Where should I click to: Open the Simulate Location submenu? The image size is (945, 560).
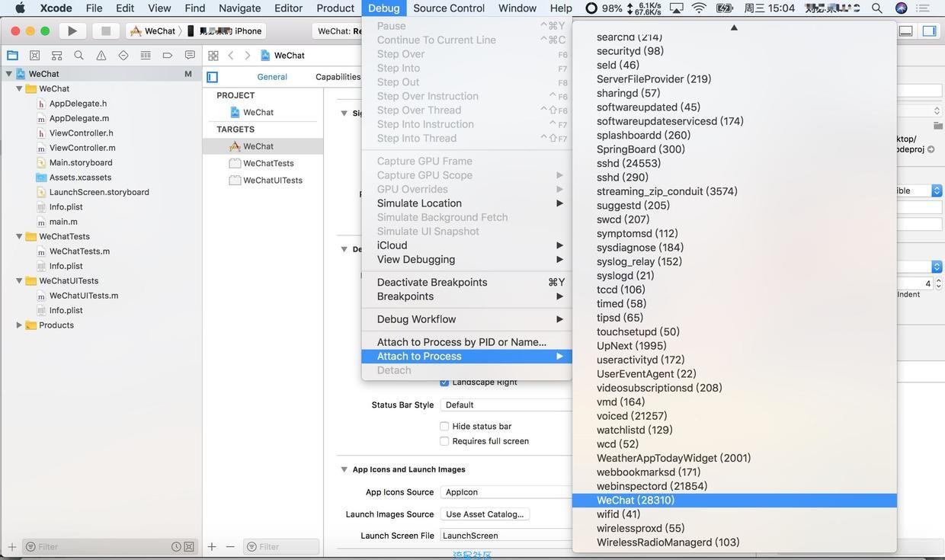tap(466, 203)
